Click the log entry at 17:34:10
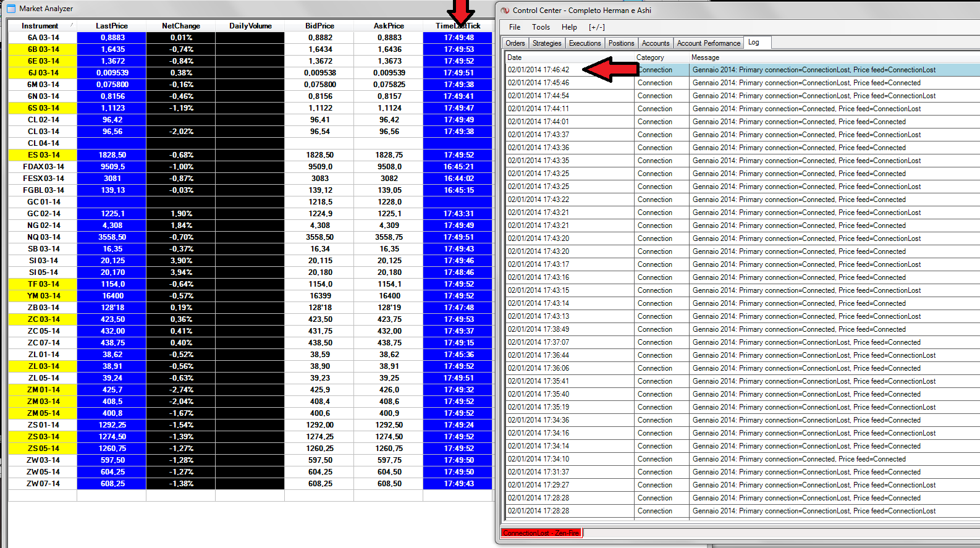 coord(743,459)
